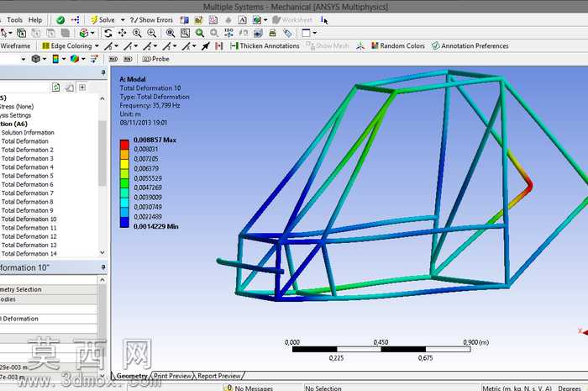The height and width of the screenshot is (391, 588).
Task: Pin the outline panel with pushpin
Action: [103, 72]
